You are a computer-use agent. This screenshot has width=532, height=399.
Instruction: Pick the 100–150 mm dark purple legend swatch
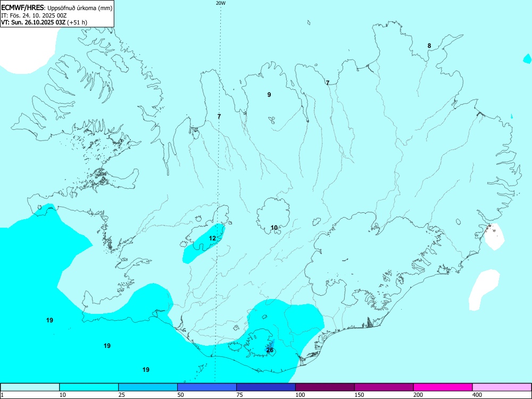click(325, 387)
